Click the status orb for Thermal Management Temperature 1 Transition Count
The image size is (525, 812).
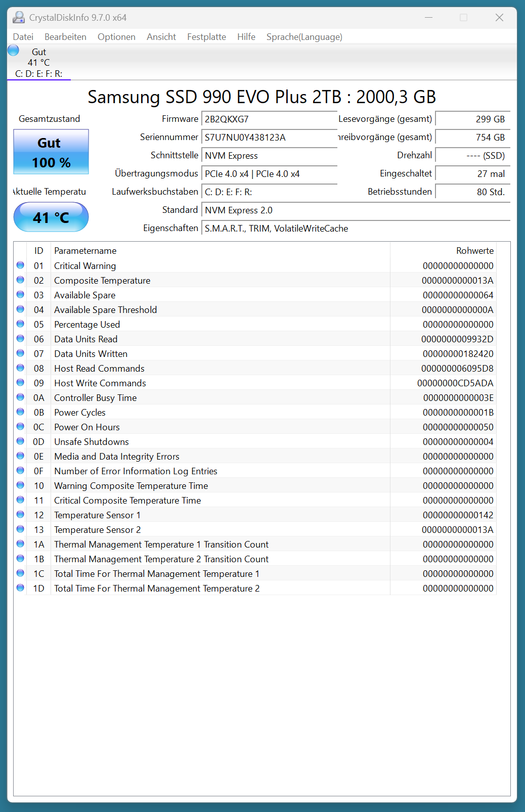coord(20,544)
